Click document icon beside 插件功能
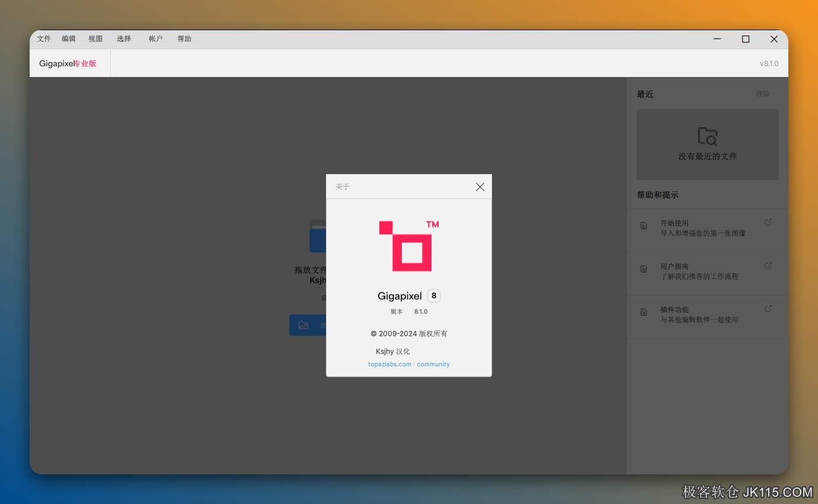This screenshot has height=504, width=818. tap(644, 312)
